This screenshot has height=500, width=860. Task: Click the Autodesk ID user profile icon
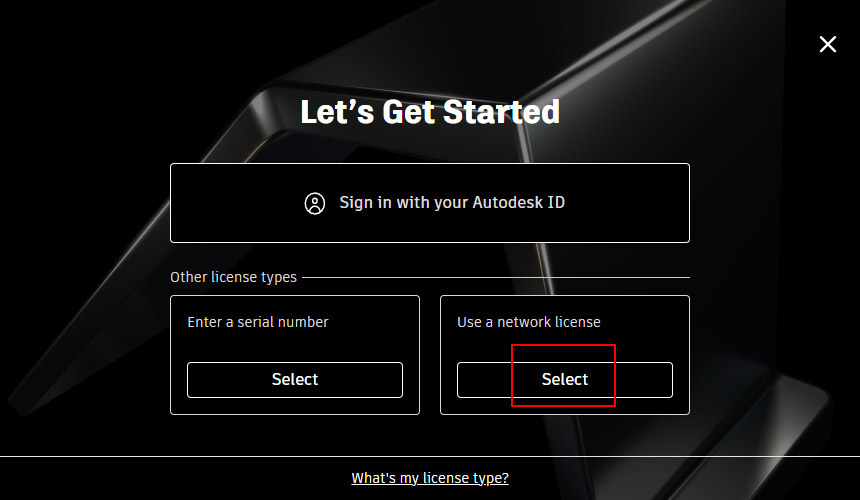(x=315, y=203)
